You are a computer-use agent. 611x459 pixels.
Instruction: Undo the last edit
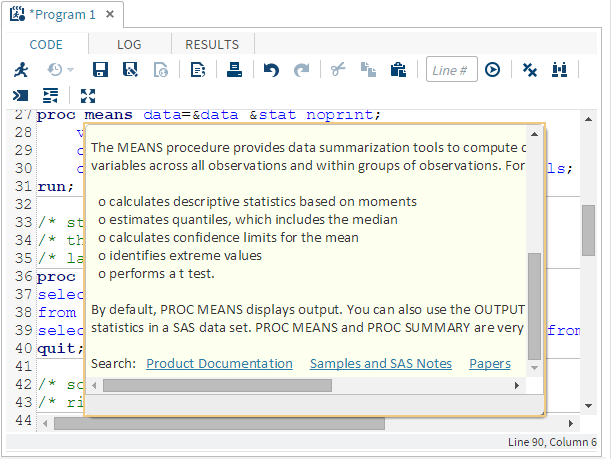pos(271,70)
